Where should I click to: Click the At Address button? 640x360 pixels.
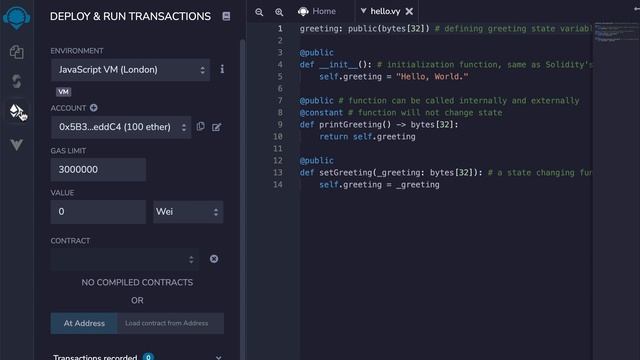[84, 323]
